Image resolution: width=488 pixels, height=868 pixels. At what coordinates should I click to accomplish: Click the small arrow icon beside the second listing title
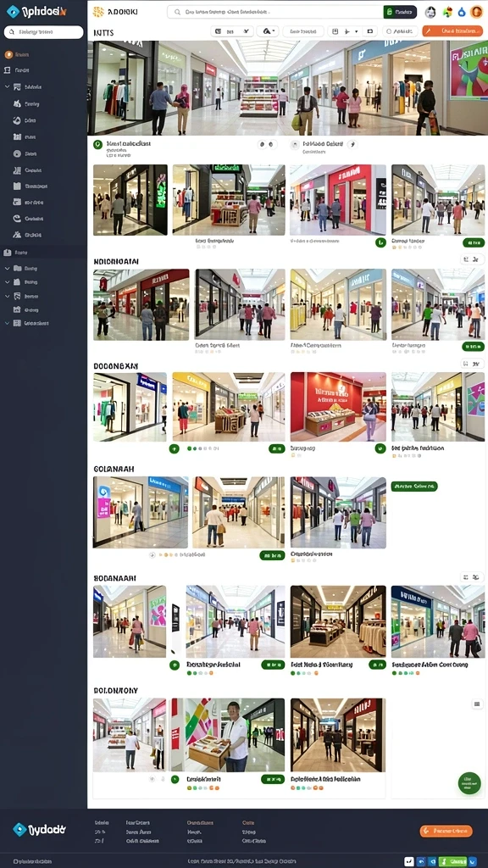(354, 144)
